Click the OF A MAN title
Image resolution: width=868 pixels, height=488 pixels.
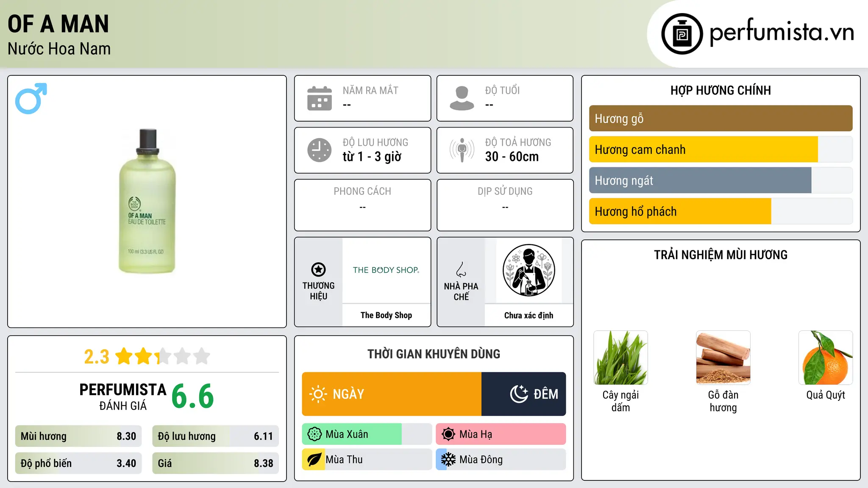tap(58, 24)
